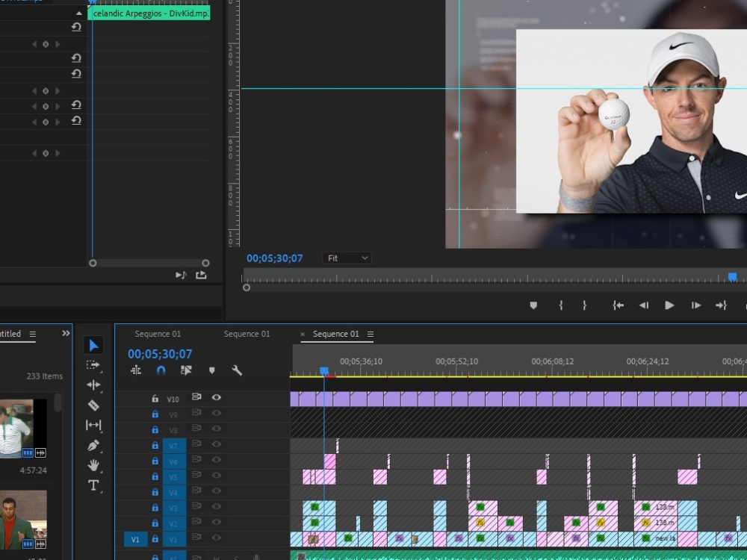
Task: Open the project panel hamburger menu
Action: (x=32, y=335)
